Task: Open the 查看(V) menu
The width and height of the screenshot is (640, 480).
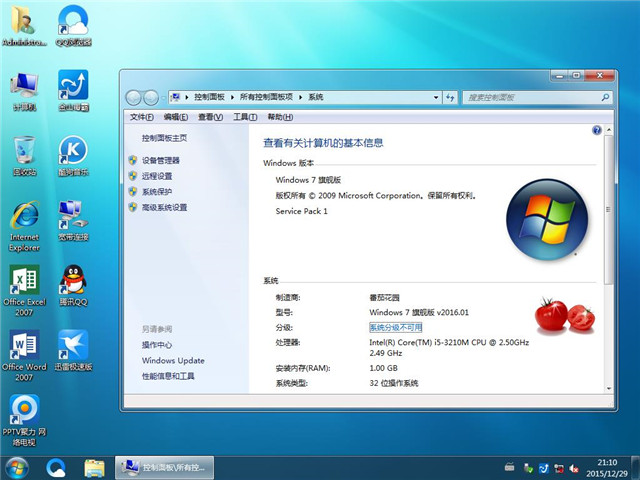Action: [211, 117]
